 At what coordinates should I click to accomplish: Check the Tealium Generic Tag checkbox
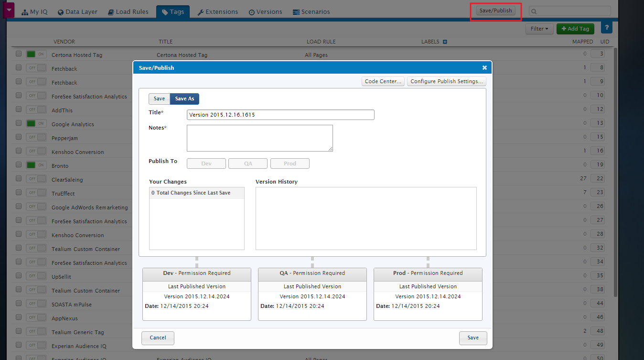coord(19,331)
